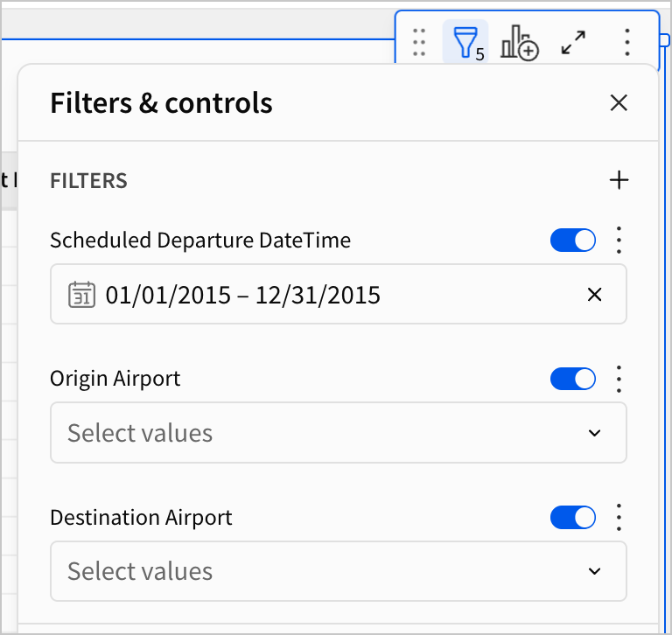672x635 pixels.
Task: Disable the Scheduled Departure DateTime filter toggle
Action: [x=572, y=240]
